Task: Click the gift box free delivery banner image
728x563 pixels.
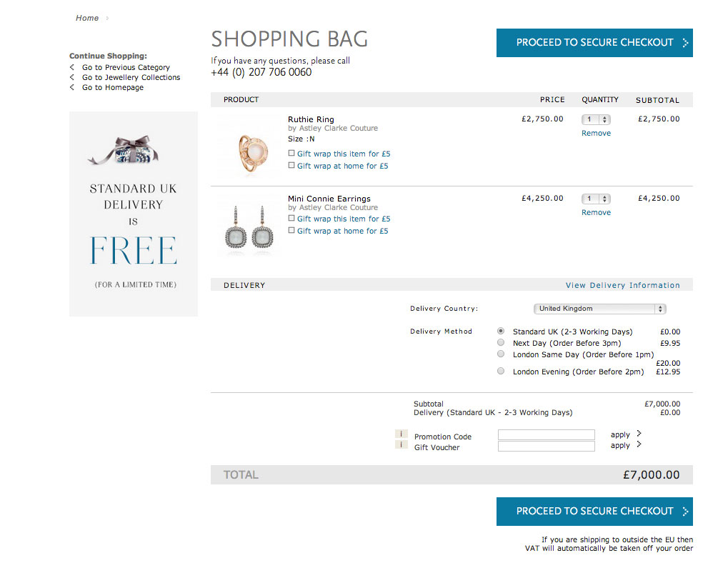Action: point(134,214)
